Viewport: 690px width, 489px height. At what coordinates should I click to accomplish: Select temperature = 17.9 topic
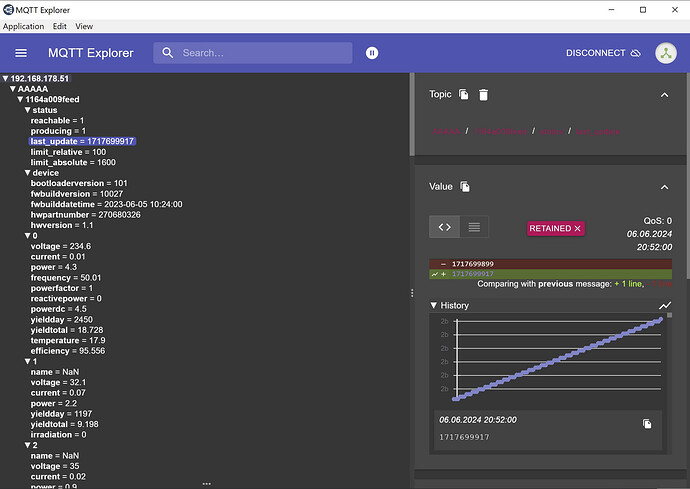[68, 340]
